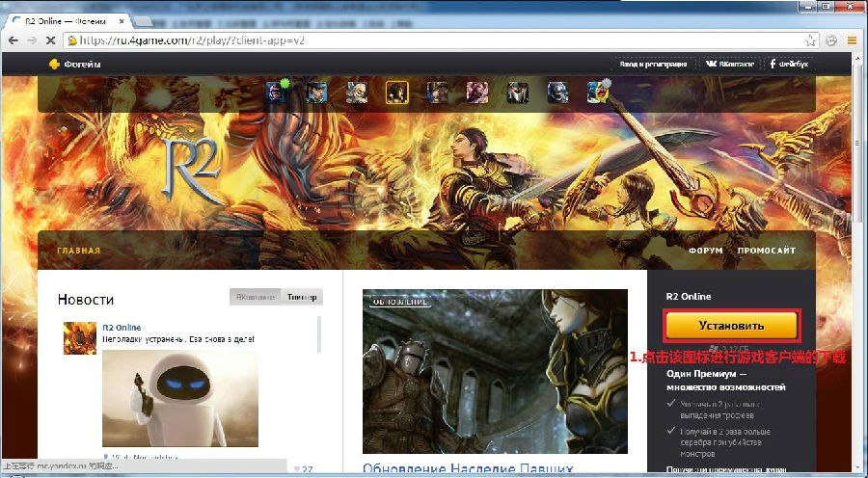Image resolution: width=868 pixels, height=478 pixels.
Task: Open the Chrome hamburger menu
Action: 853,40
